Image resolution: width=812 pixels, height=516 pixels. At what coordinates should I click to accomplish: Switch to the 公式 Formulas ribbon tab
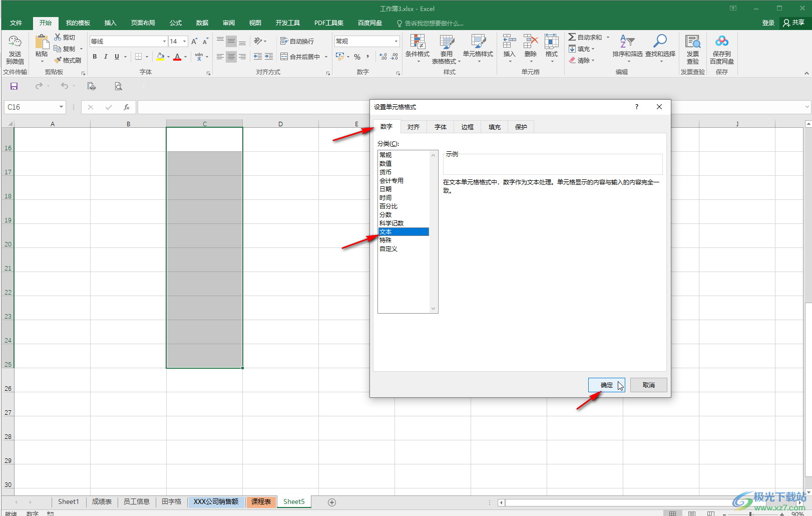point(176,23)
